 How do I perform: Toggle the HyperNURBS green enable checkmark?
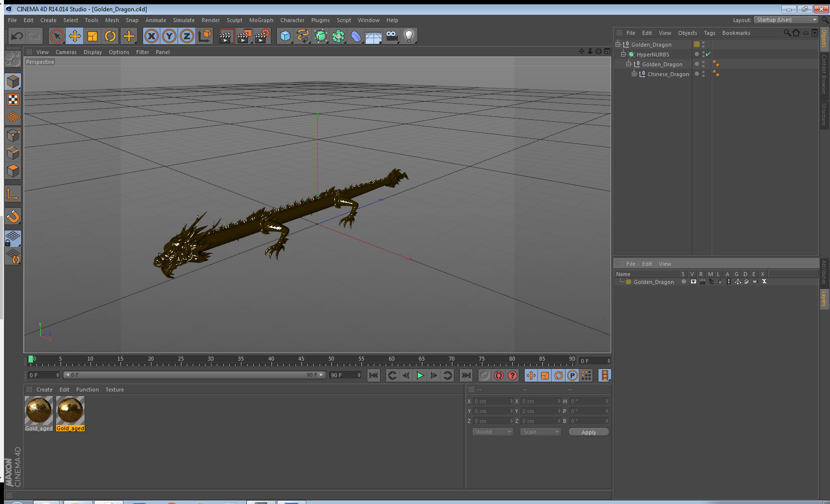pyautogui.click(x=708, y=54)
